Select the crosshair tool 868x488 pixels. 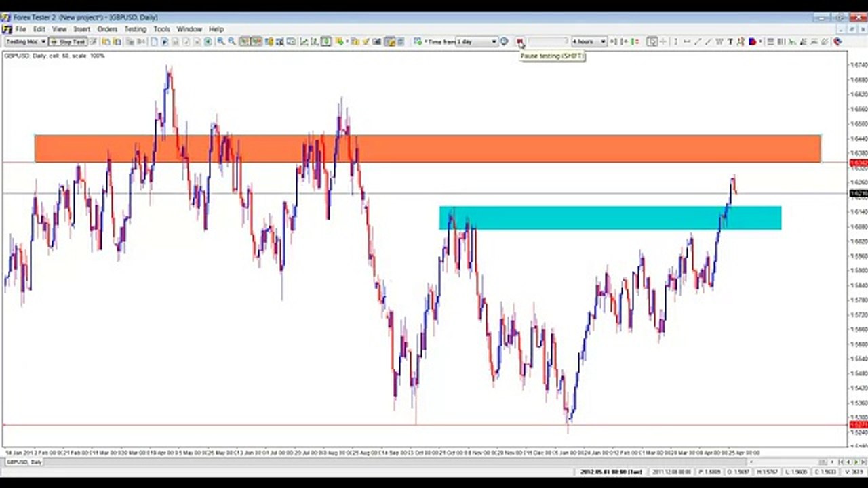click(663, 42)
